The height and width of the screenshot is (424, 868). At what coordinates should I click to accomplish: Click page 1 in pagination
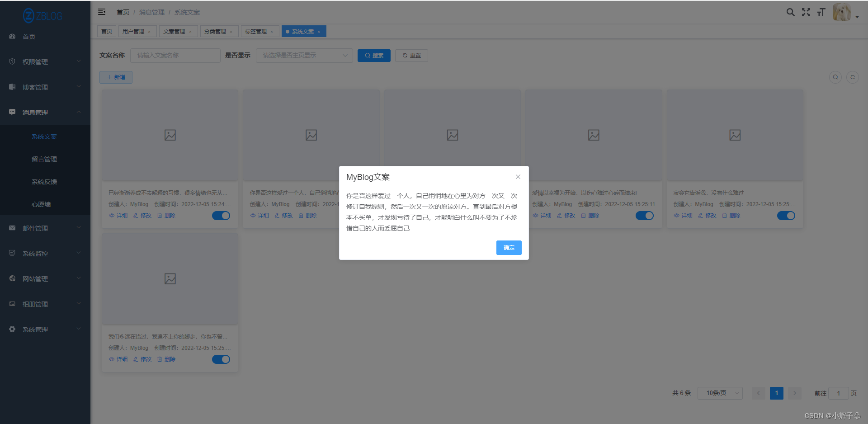(x=777, y=393)
